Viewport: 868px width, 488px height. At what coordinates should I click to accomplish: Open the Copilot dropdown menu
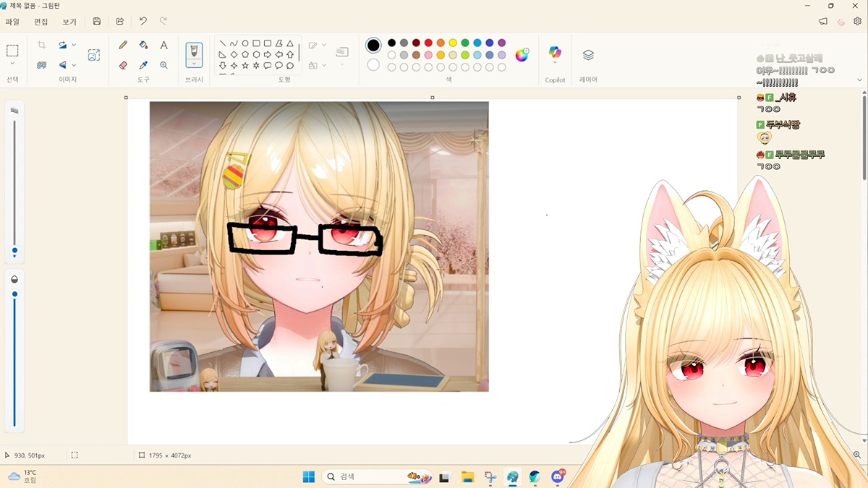pos(555,63)
